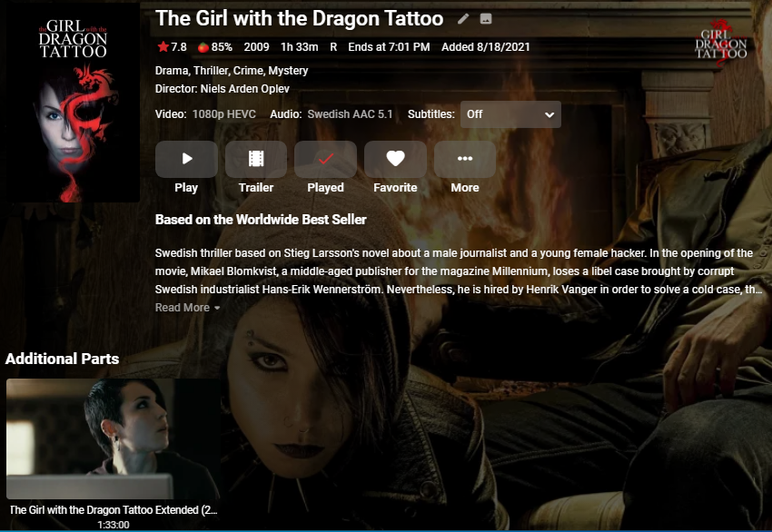This screenshot has width=772, height=532.
Task: Open director Niels Arden Oplev link
Action: tap(244, 89)
